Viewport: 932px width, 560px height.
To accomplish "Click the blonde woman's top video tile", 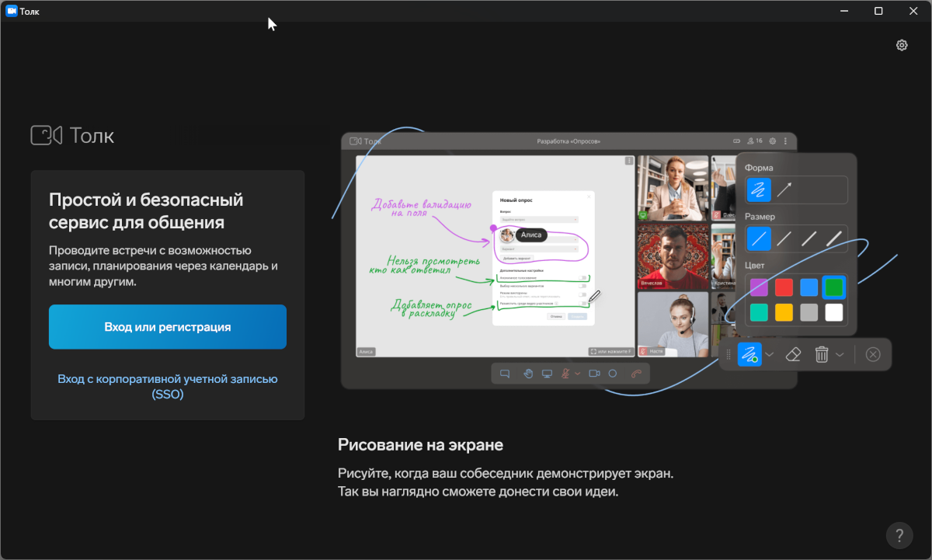I will pyautogui.click(x=673, y=188).
